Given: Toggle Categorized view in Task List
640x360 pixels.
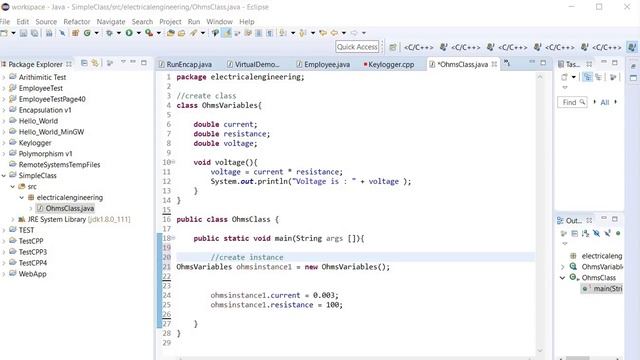Looking at the screenshot, I should pos(587,77).
